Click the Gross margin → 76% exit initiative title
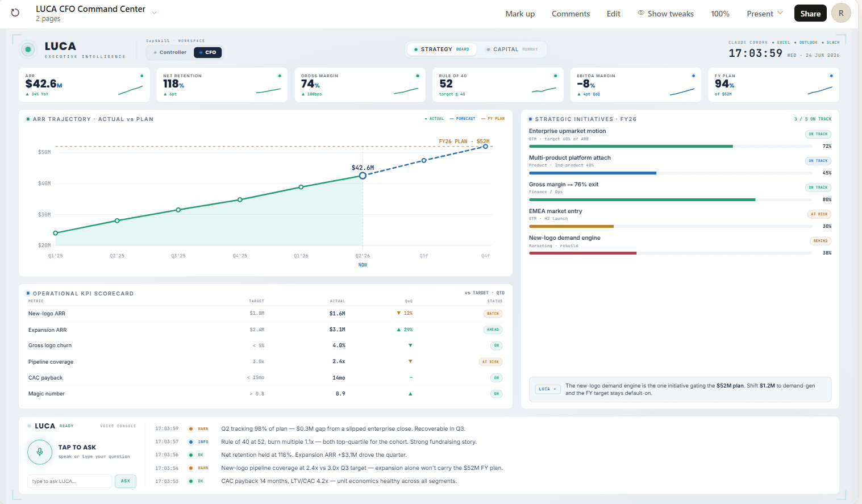Image resolution: width=862 pixels, height=504 pixels. [x=564, y=185]
